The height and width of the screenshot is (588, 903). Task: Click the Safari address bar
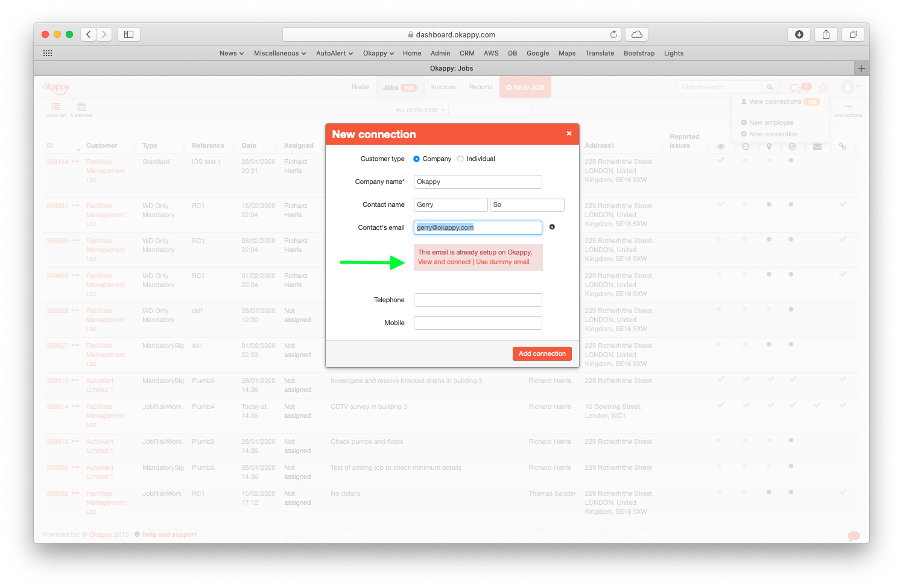pos(452,34)
